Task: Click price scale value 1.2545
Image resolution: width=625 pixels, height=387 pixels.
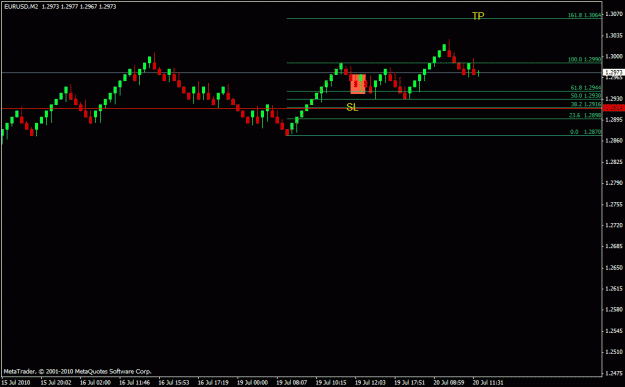Action: point(614,331)
